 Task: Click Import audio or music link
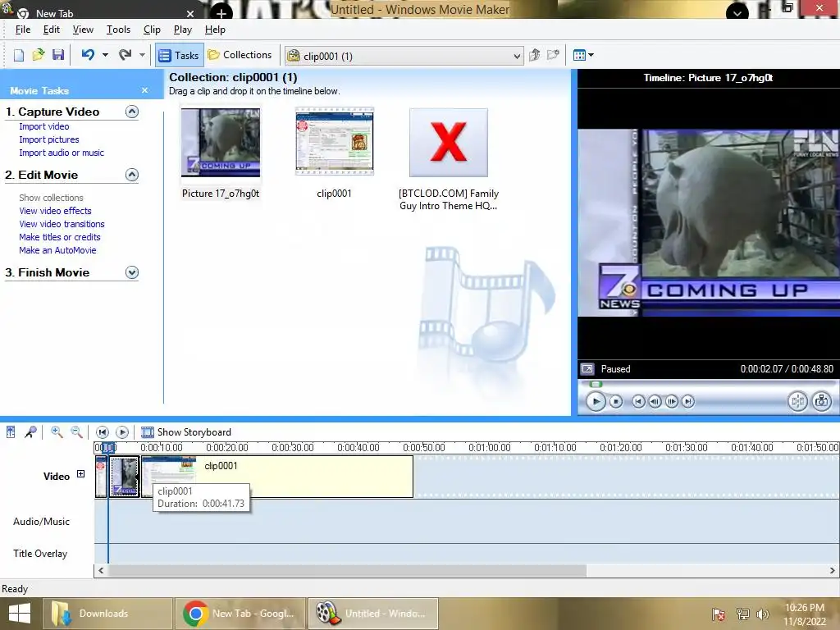tap(62, 153)
